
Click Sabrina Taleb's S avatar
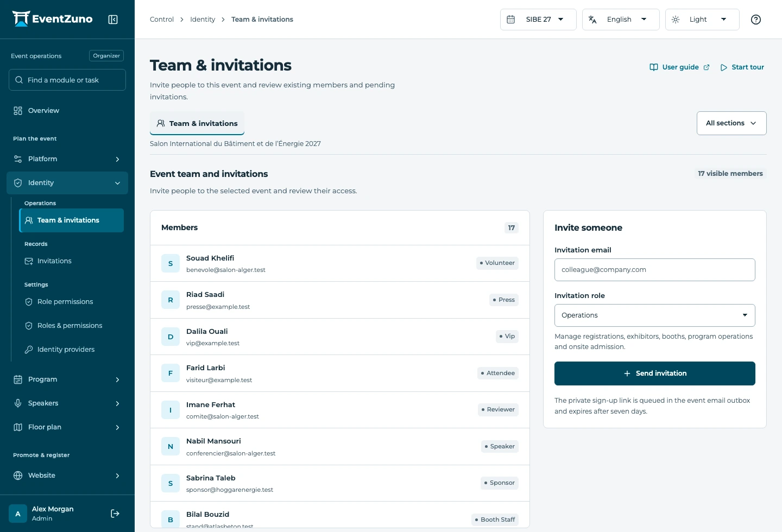tap(171, 483)
